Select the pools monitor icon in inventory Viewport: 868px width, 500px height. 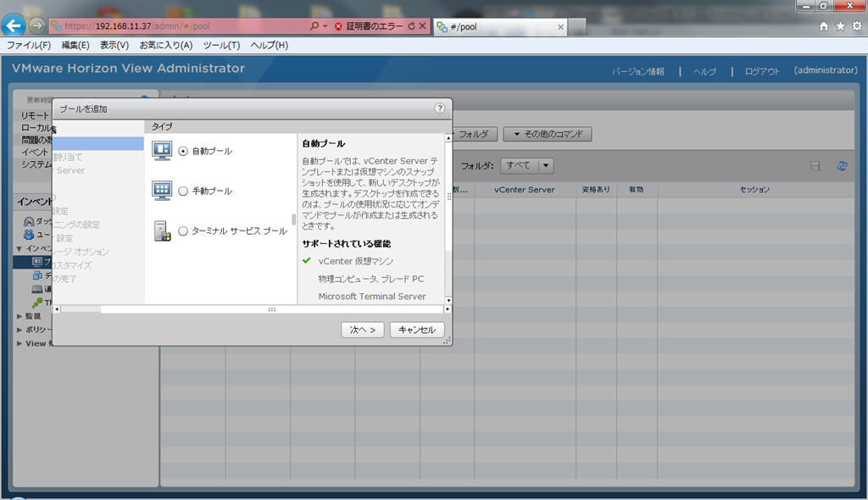(37, 261)
